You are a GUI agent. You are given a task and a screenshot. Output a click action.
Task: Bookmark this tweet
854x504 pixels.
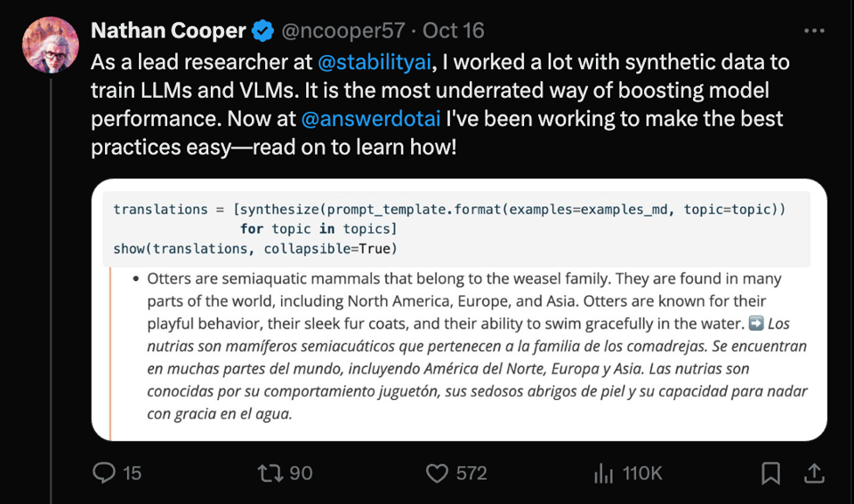pyautogui.click(x=771, y=473)
